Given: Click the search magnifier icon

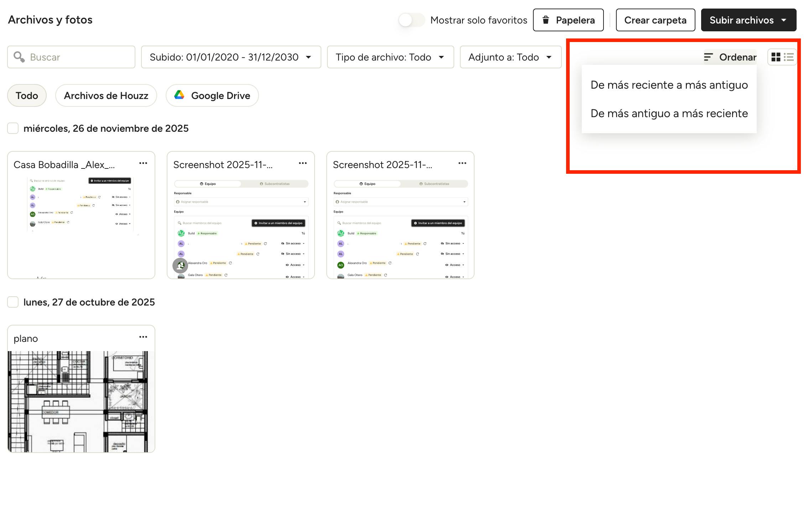Looking at the screenshot, I should pyautogui.click(x=19, y=57).
